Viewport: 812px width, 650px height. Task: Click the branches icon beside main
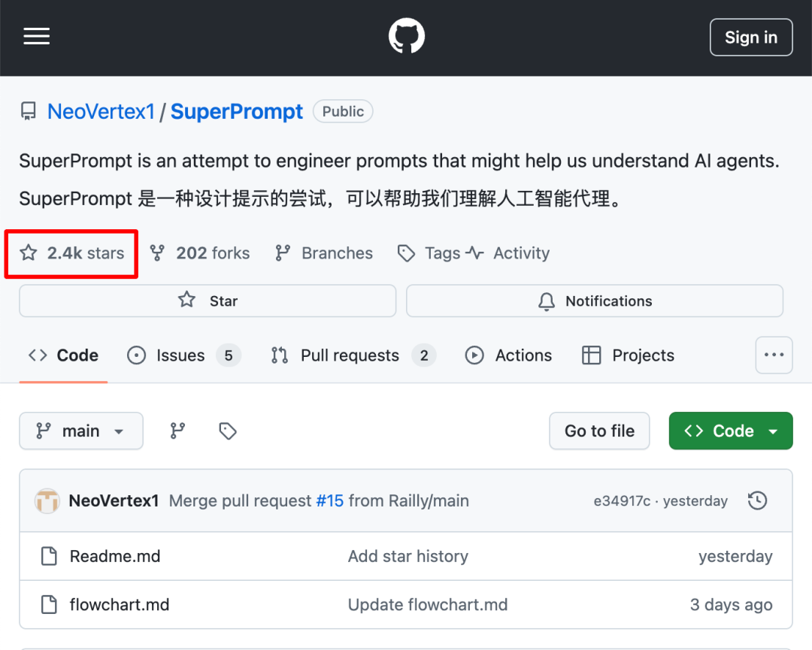pos(177,431)
